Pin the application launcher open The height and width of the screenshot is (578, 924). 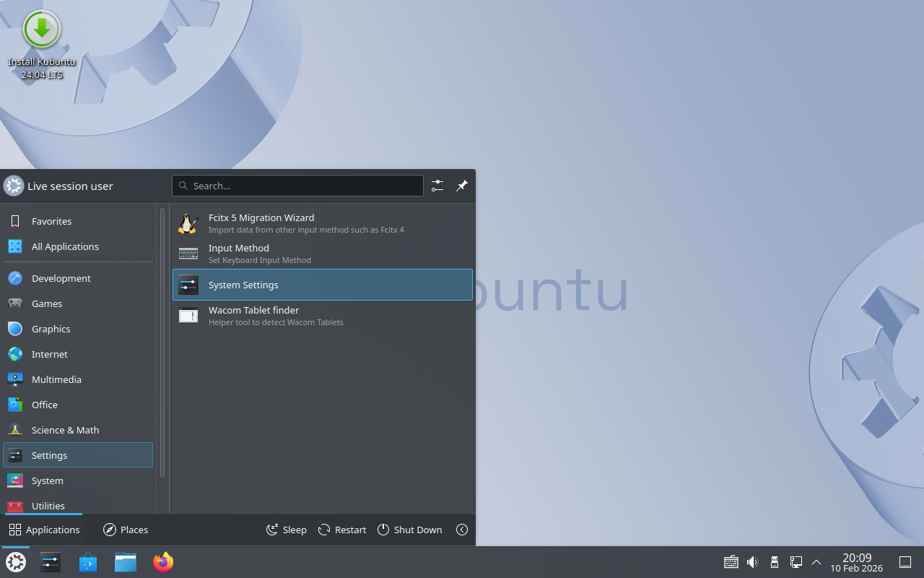(x=462, y=186)
